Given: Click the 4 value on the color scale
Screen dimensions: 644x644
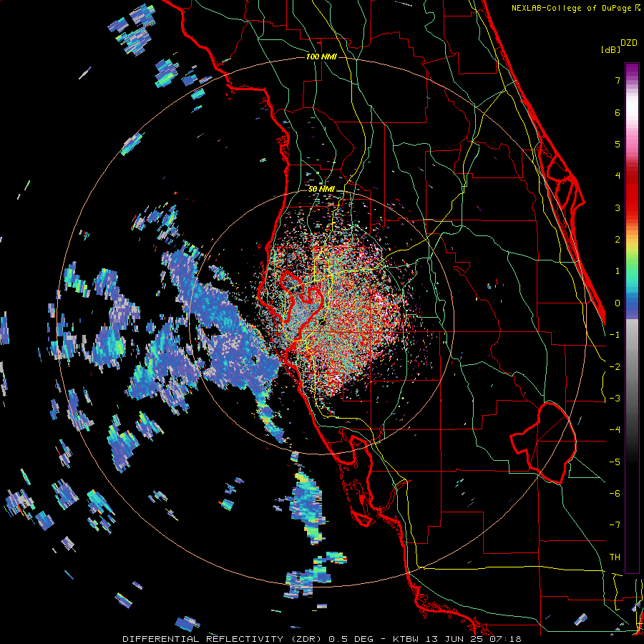Looking at the screenshot, I should coord(618,176).
